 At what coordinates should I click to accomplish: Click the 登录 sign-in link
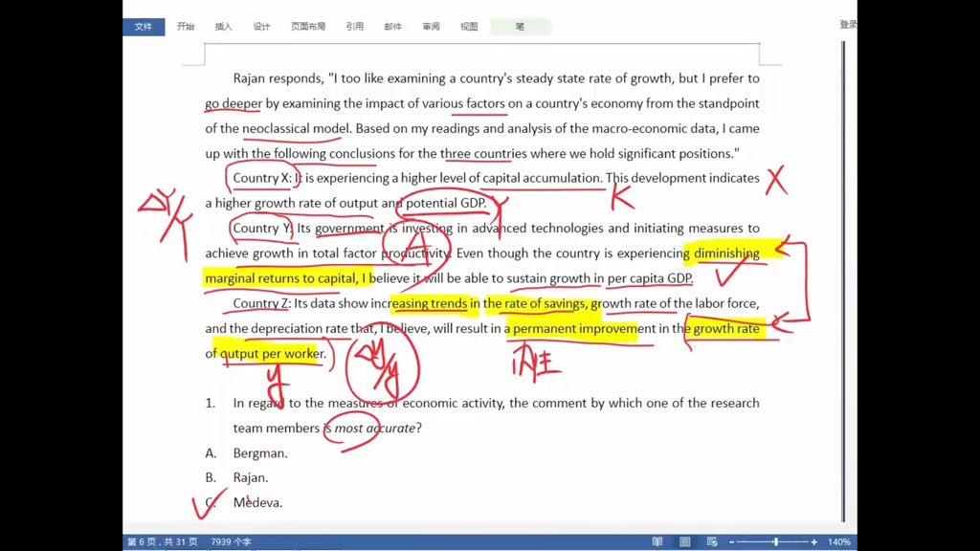(x=848, y=25)
